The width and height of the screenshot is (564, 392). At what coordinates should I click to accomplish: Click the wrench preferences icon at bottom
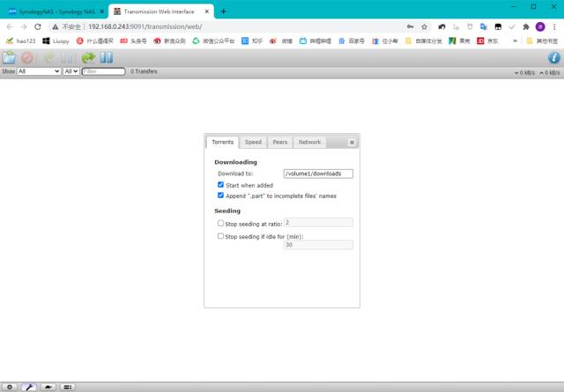click(x=29, y=387)
